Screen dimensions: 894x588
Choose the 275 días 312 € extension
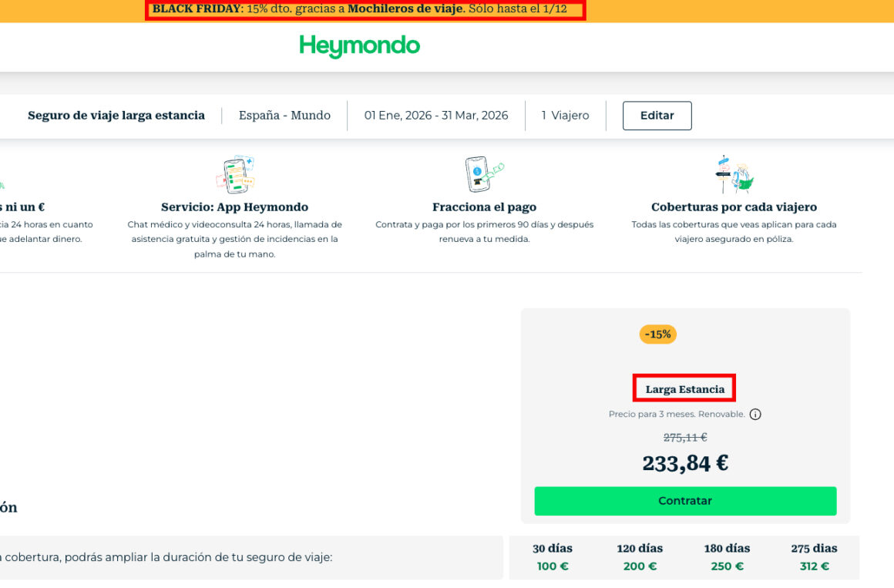pos(814,557)
